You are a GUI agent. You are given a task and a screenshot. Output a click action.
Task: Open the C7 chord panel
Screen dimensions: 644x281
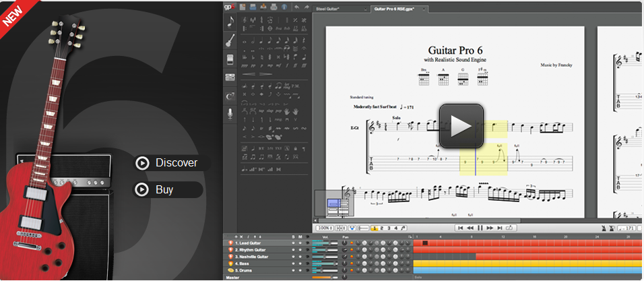coord(230,96)
